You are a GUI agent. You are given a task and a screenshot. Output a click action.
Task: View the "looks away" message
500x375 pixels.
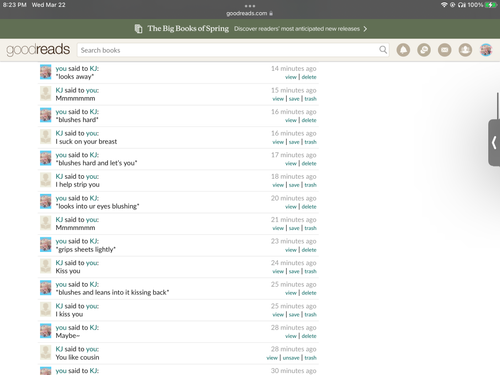click(291, 77)
